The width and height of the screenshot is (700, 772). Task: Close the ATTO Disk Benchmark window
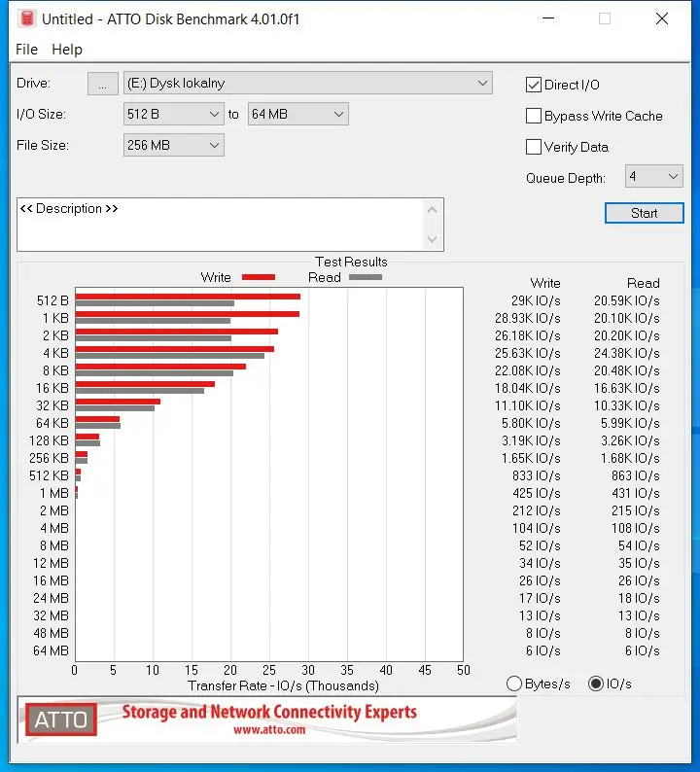[662, 18]
